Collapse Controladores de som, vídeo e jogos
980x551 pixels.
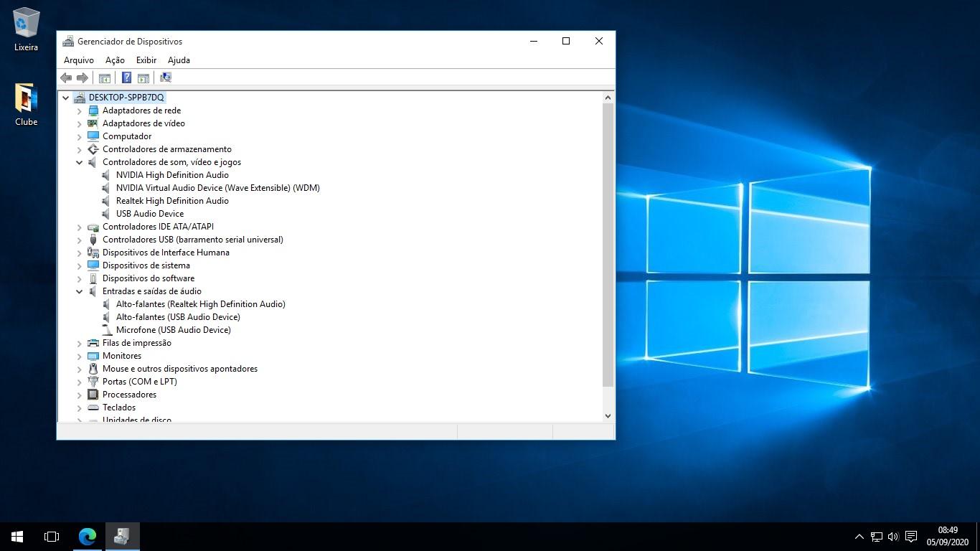(x=80, y=162)
